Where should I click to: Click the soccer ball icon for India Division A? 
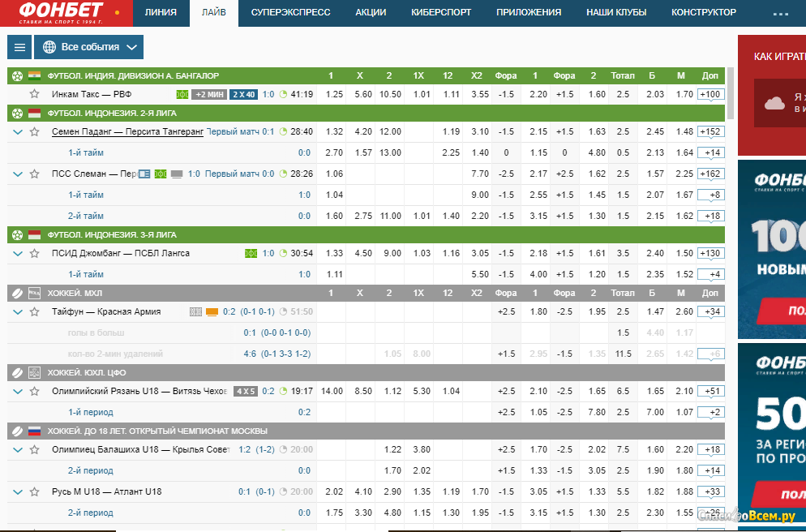[17, 76]
